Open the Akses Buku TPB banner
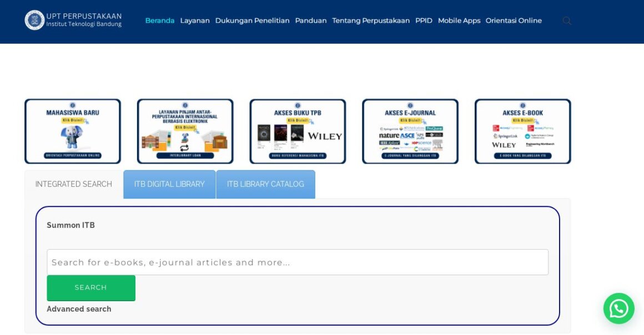This screenshot has height=335, width=644. point(298,131)
